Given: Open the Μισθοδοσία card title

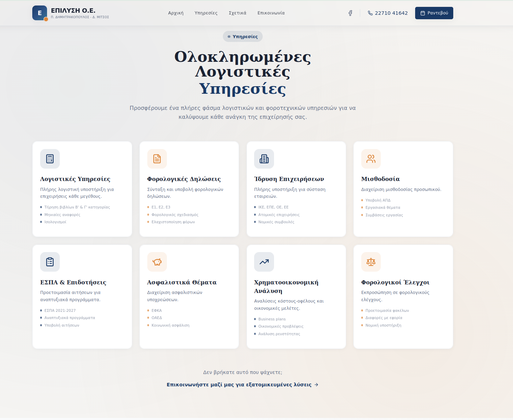Looking at the screenshot, I should point(380,179).
